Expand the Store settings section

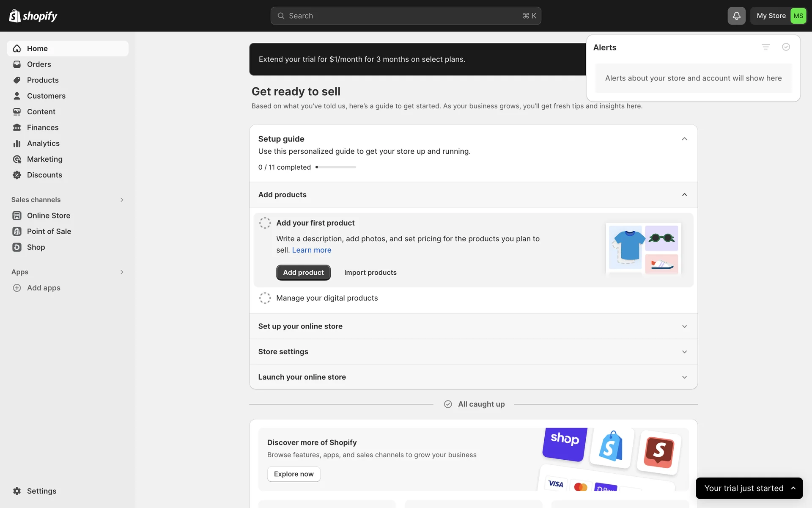pyautogui.click(x=684, y=352)
